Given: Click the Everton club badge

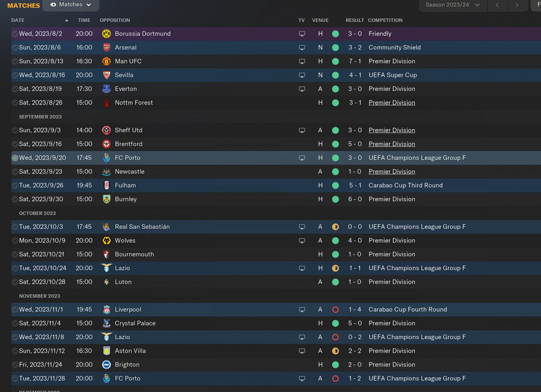Looking at the screenshot, I should [107, 89].
